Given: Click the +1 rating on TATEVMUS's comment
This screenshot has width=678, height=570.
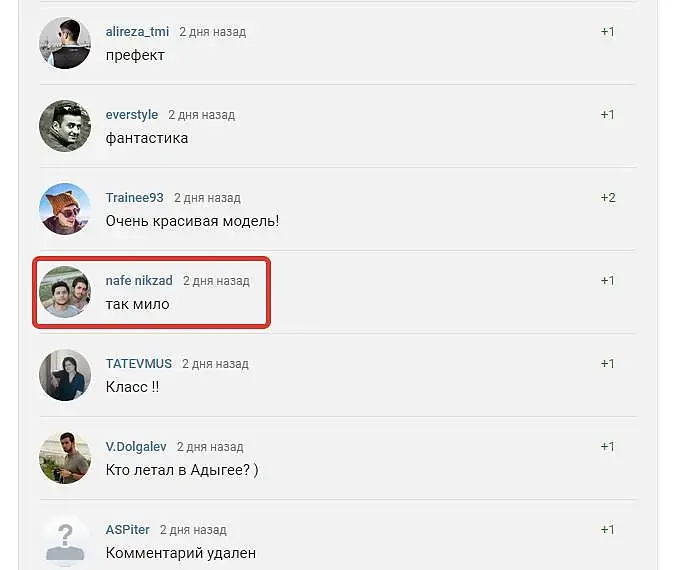Looking at the screenshot, I should (608, 364).
